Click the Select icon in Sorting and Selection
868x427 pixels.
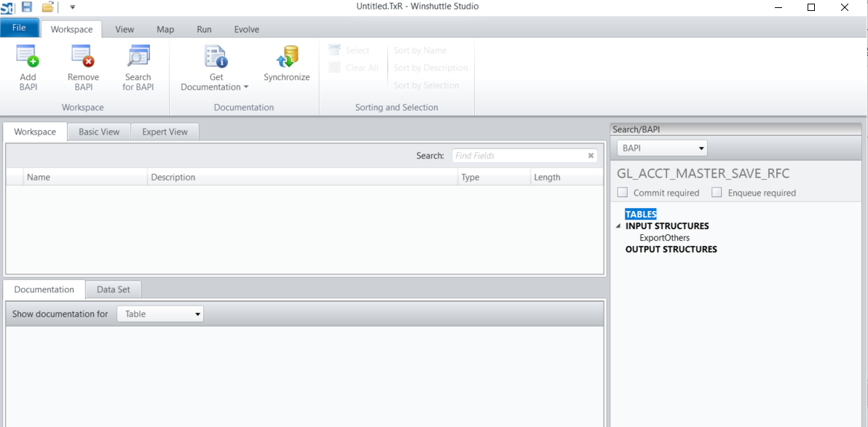[x=334, y=50]
